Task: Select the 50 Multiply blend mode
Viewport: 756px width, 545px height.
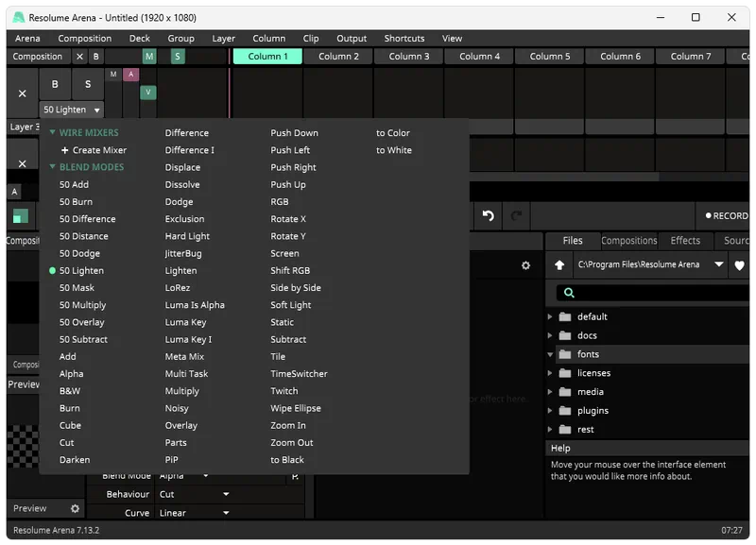Action: [x=82, y=305]
